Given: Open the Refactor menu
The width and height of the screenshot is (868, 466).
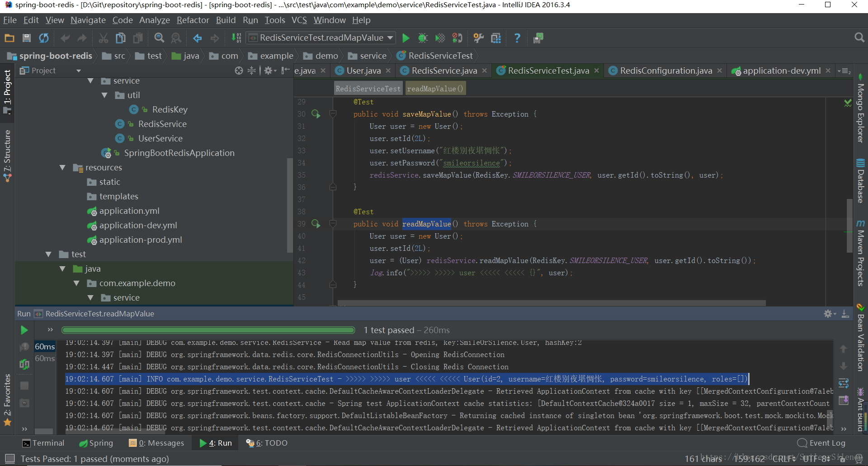Looking at the screenshot, I should [x=193, y=20].
